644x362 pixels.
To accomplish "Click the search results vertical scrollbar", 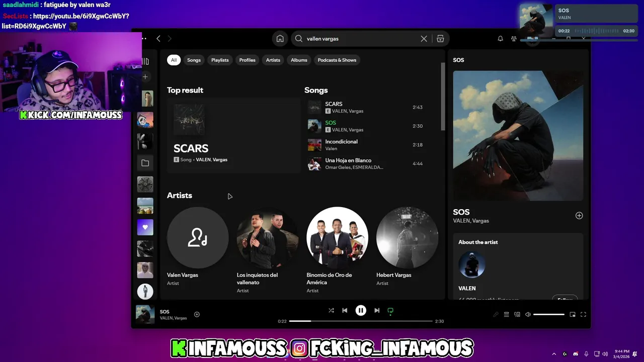I will (443, 97).
